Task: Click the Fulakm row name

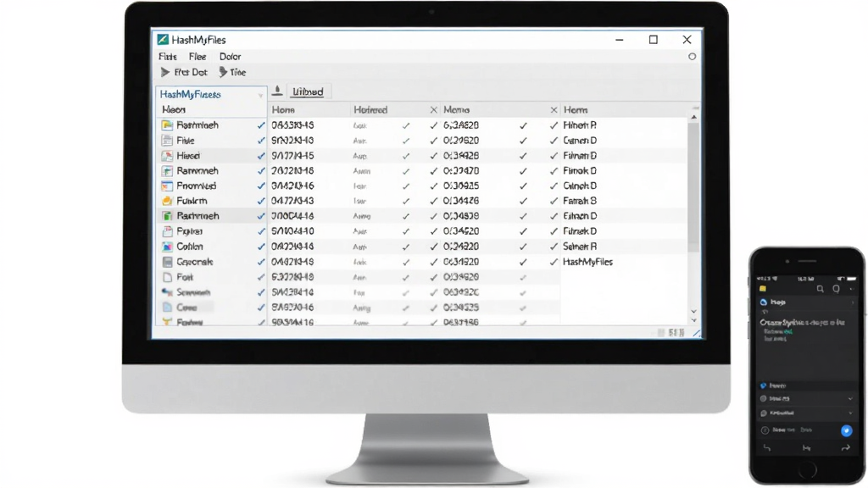Action: coord(192,201)
